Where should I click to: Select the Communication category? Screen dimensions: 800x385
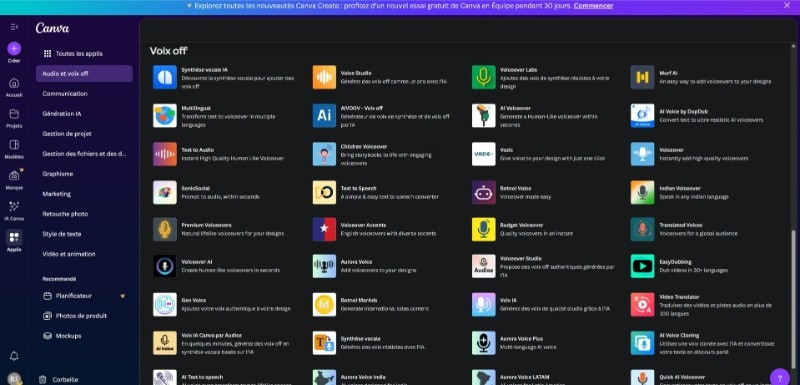point(65,94)
